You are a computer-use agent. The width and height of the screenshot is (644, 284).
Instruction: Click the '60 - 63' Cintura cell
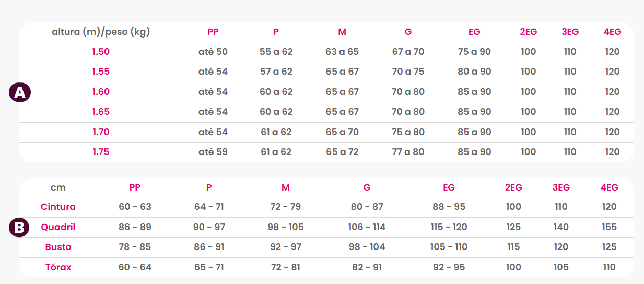pos(135,207)
